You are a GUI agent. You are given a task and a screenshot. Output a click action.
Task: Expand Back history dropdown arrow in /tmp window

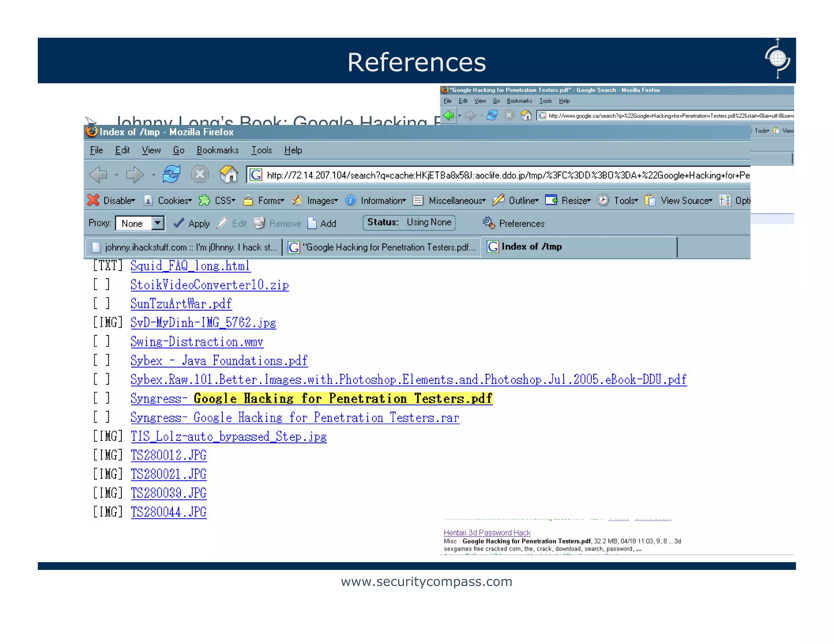116,175
